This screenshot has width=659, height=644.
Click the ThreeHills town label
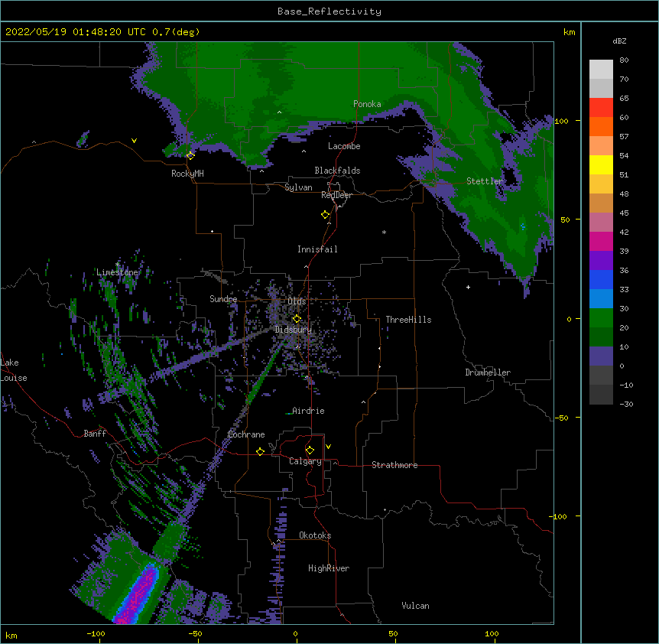click(408, 320)
